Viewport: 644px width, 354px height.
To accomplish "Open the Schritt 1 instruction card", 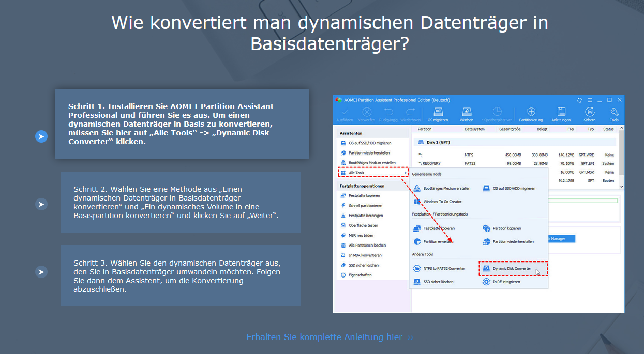I will (182, 124).
